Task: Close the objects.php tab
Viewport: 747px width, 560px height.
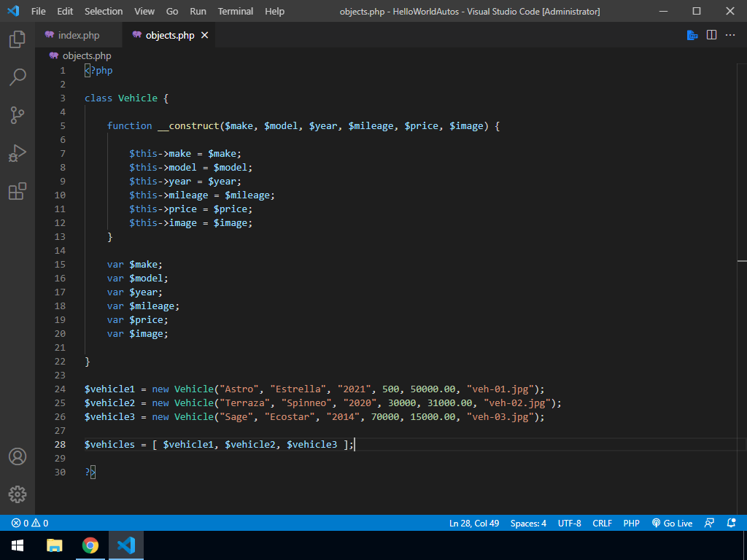Action: [205, 35]
